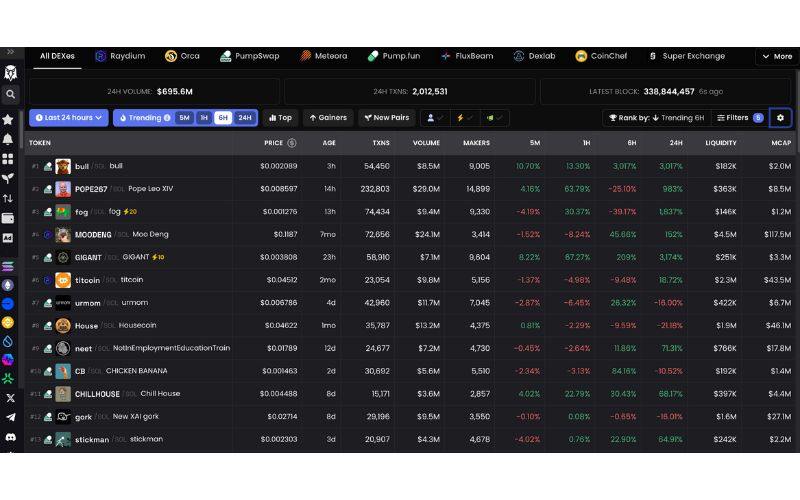This screenshot has width=800, height=500.
Task: Open the Filters panel
Action: (739, 118)
